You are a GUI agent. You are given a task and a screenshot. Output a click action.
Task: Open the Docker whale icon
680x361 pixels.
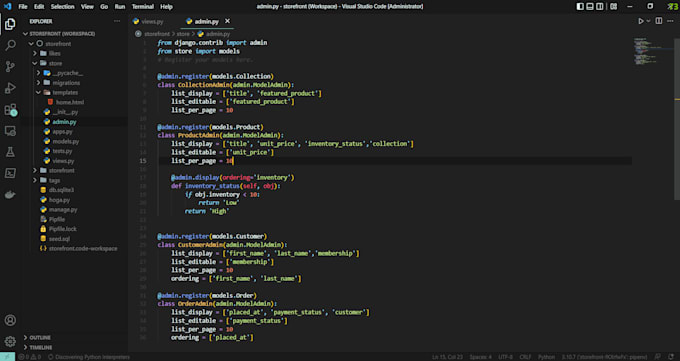pyautogui.click(x=10, y=194)
